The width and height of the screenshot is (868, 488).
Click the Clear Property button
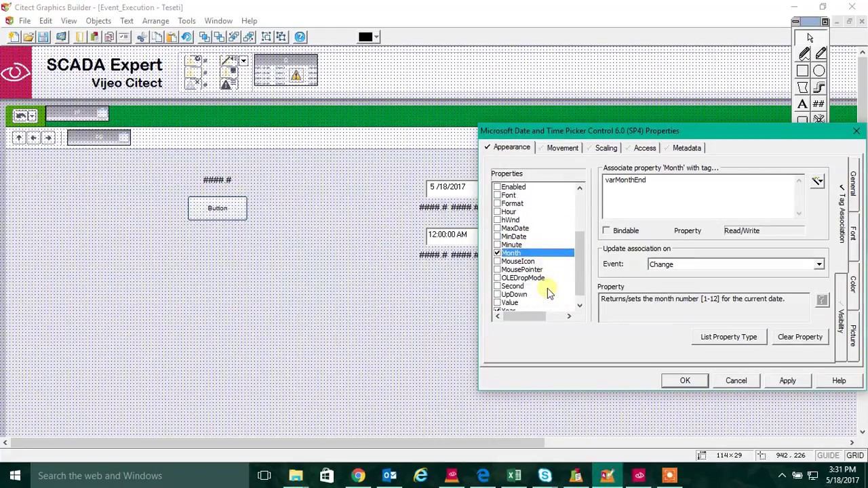pyautogui.click(x=800, y=337)
